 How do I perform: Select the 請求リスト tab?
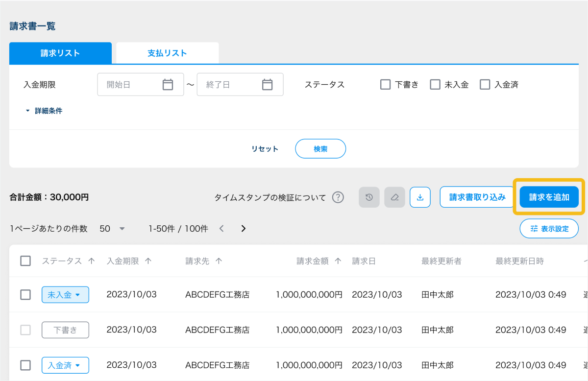[60, 53]
